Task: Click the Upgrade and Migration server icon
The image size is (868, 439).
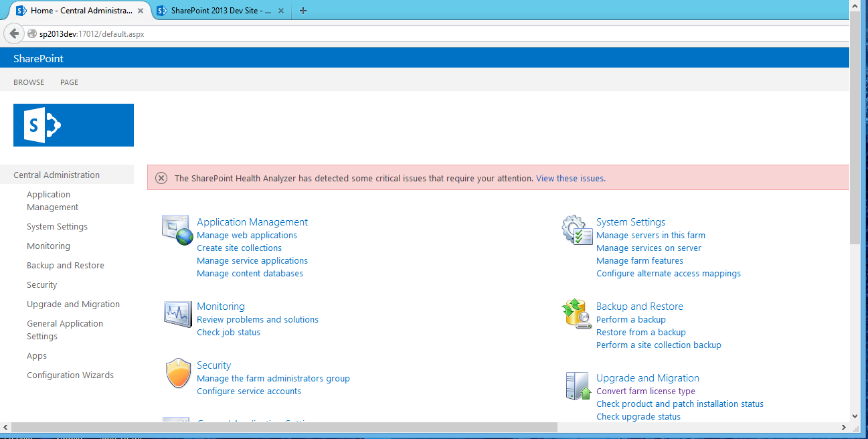Action: [577, 385]
